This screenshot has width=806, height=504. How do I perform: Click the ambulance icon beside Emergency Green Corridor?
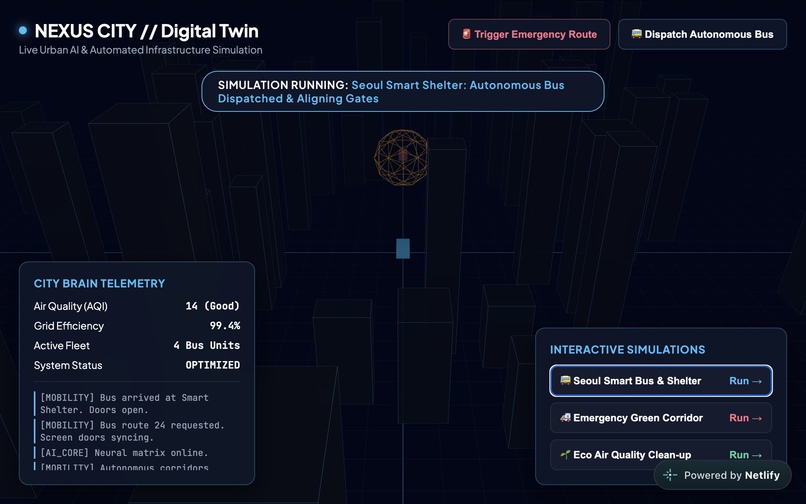(565, 418)
